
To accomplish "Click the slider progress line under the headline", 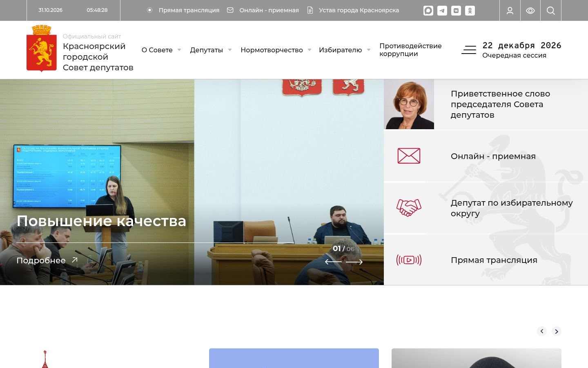I will 155,243.
